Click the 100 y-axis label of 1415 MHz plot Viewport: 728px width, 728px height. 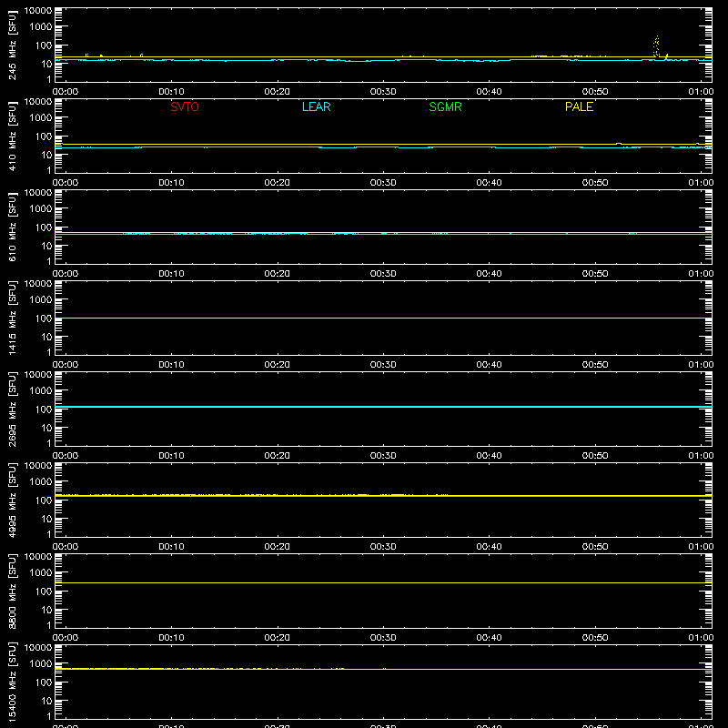click(44, 318)
